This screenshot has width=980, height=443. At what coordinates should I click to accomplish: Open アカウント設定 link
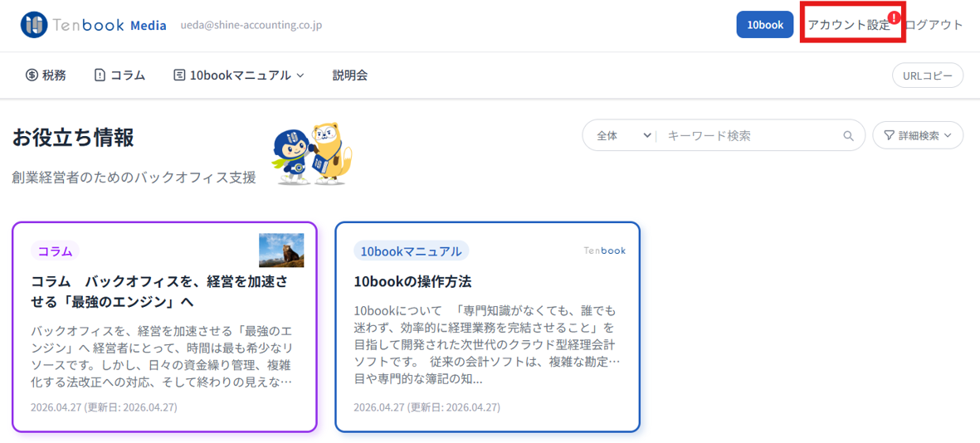point(848,25)
